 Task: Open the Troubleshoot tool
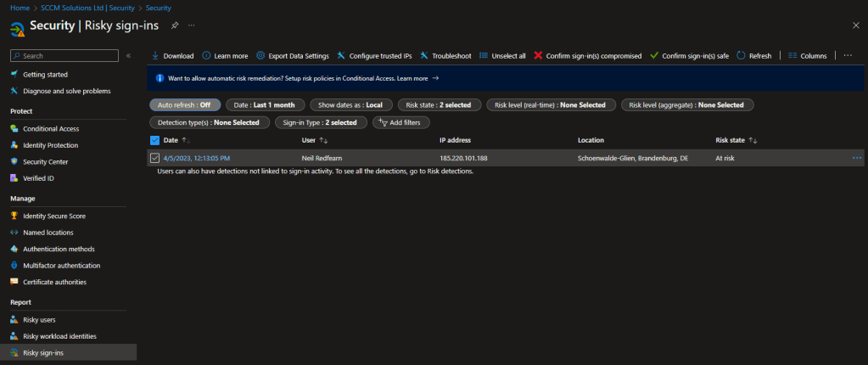(424, 56)
